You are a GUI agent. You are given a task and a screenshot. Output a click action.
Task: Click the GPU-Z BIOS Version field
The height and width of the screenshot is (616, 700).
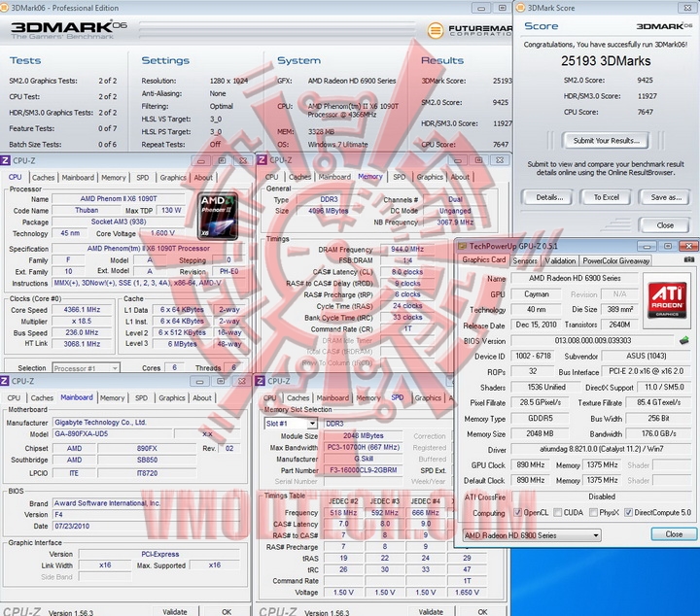tap(593, 341)
